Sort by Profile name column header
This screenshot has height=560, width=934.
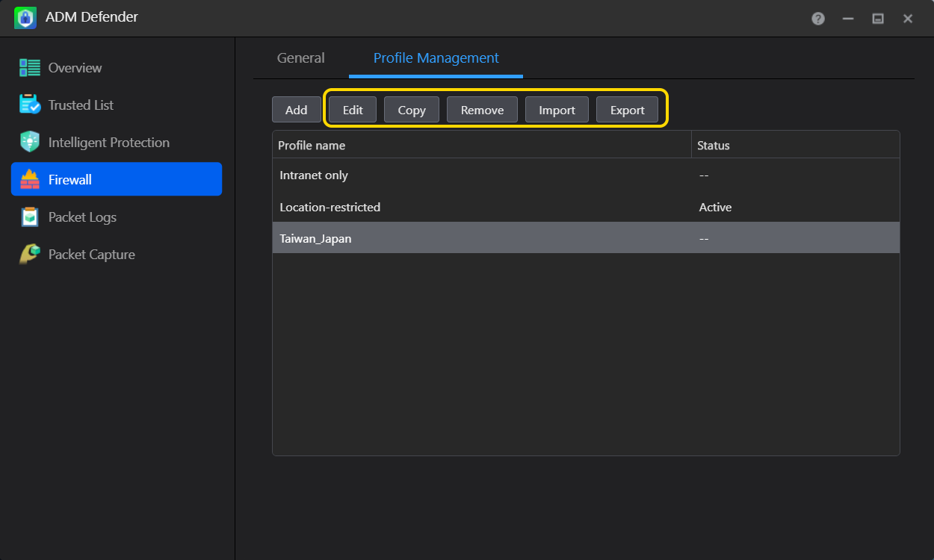click(482, 145)
